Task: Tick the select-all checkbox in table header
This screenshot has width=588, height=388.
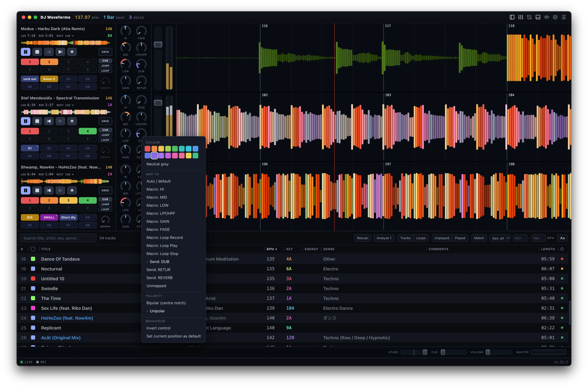Action: (33, 249)
